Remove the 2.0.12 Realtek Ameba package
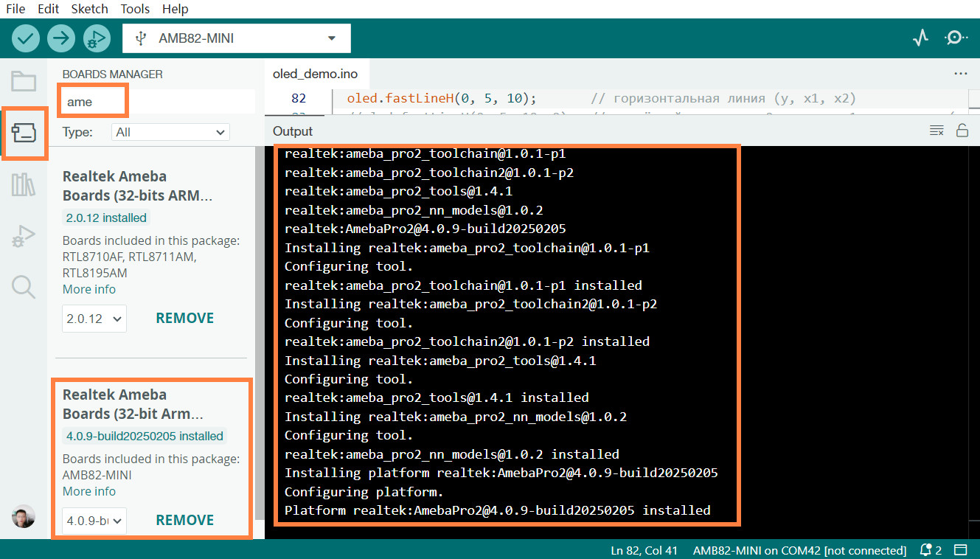The height and width of the screenshot is (559, 980). pos(185,319)
